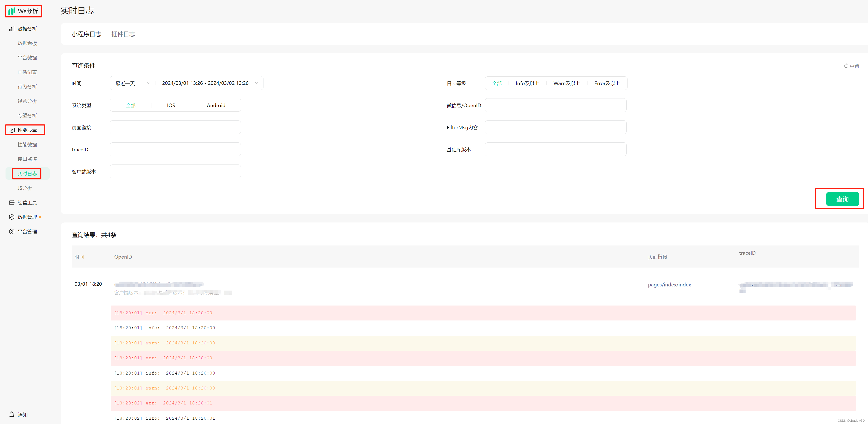Screen dimensions: 868x424
Task: Open 画像洞察 in sidebar
Action: (27, 72)
